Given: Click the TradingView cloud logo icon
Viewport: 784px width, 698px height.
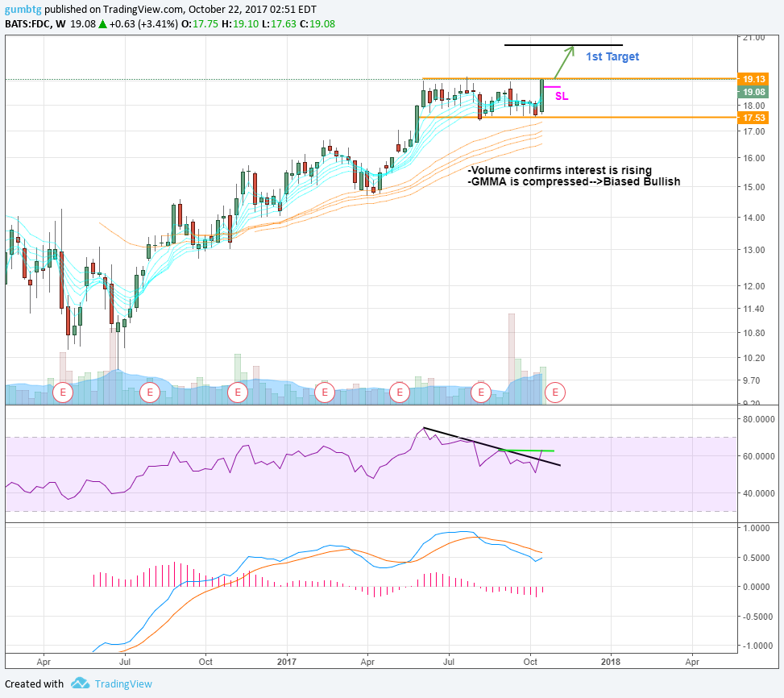Looking at the screenshot, I should 80,683.
